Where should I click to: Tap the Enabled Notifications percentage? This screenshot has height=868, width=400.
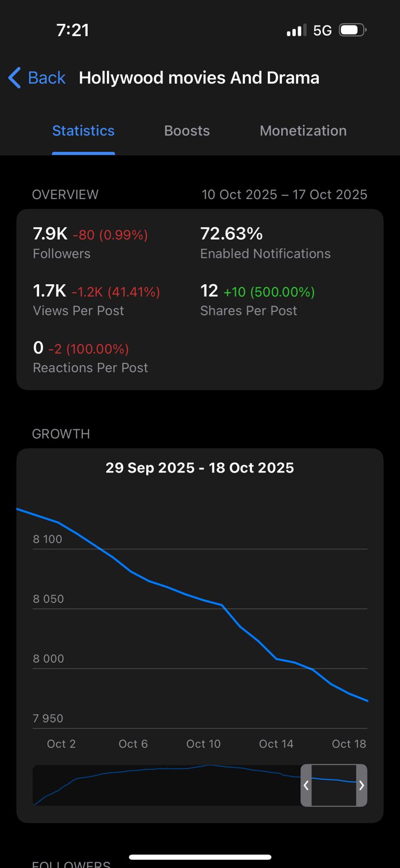[231, 234]
